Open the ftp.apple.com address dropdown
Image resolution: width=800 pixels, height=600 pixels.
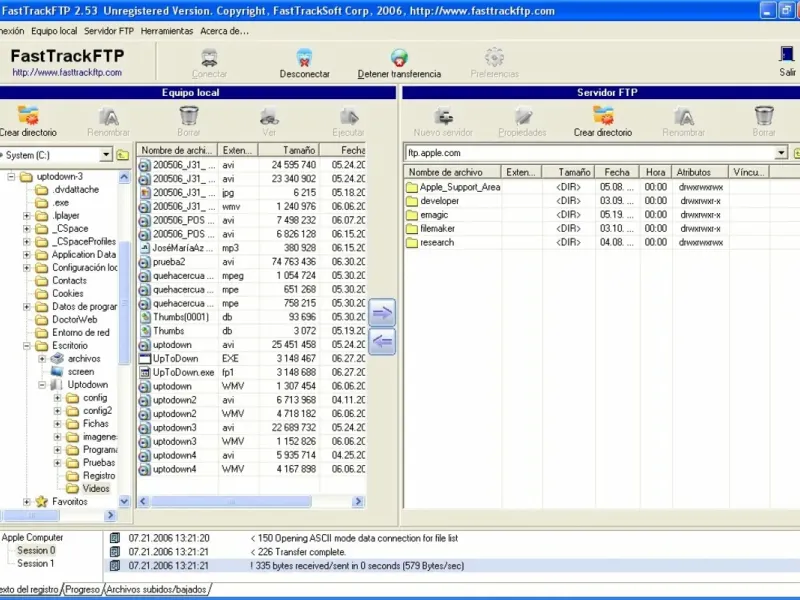point(781,153)
